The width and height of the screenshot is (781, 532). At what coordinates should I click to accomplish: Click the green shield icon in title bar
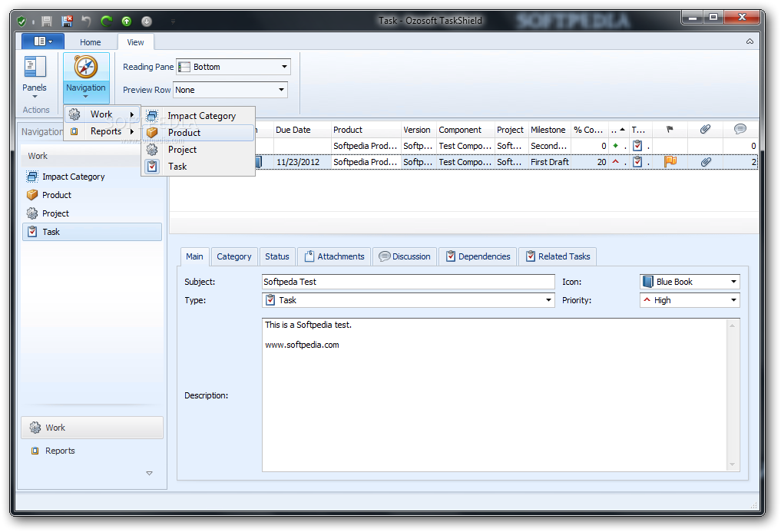22,21
